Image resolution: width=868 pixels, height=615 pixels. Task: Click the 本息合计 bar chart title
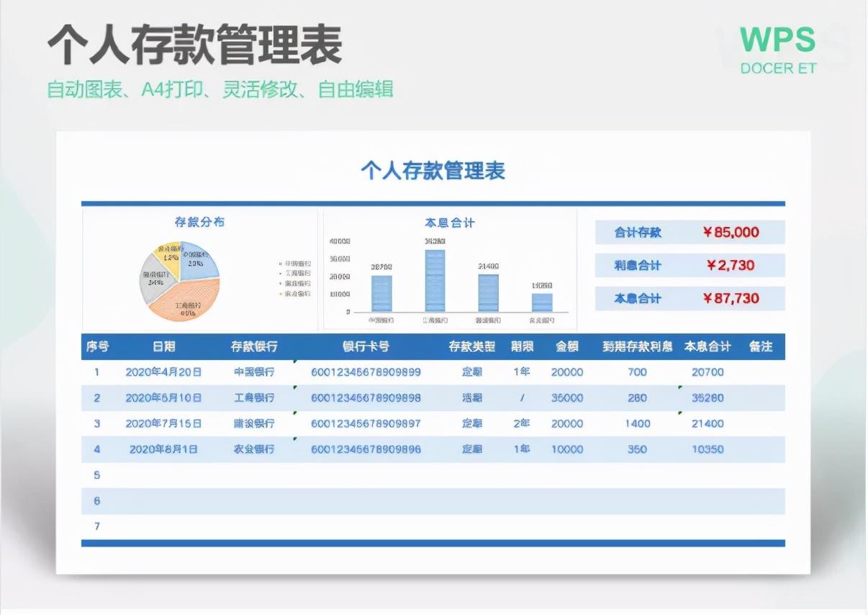pos(450,223)
